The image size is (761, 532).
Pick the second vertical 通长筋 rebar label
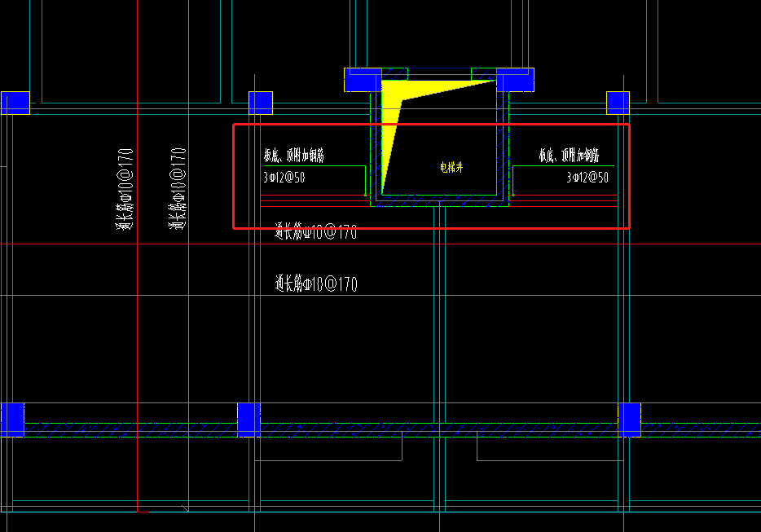pyautogui.click(x=178, y=189)
